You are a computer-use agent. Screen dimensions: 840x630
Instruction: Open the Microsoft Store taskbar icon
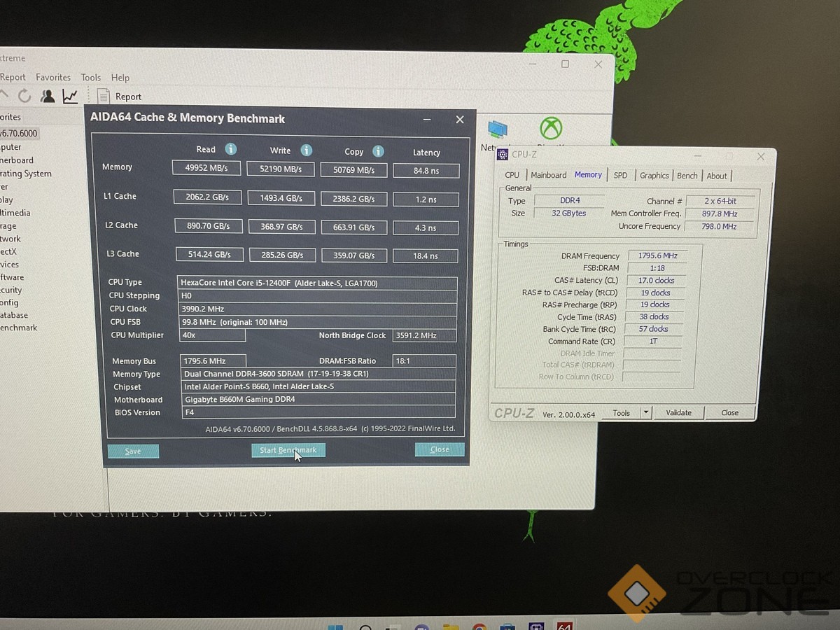507,625
